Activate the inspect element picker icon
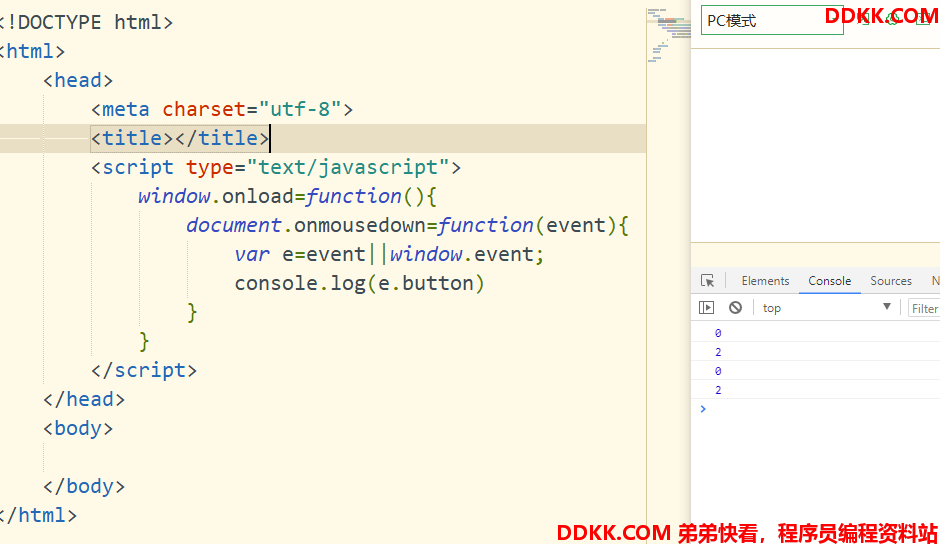Viewport: 940px width, 544px height. coord(707,281)
